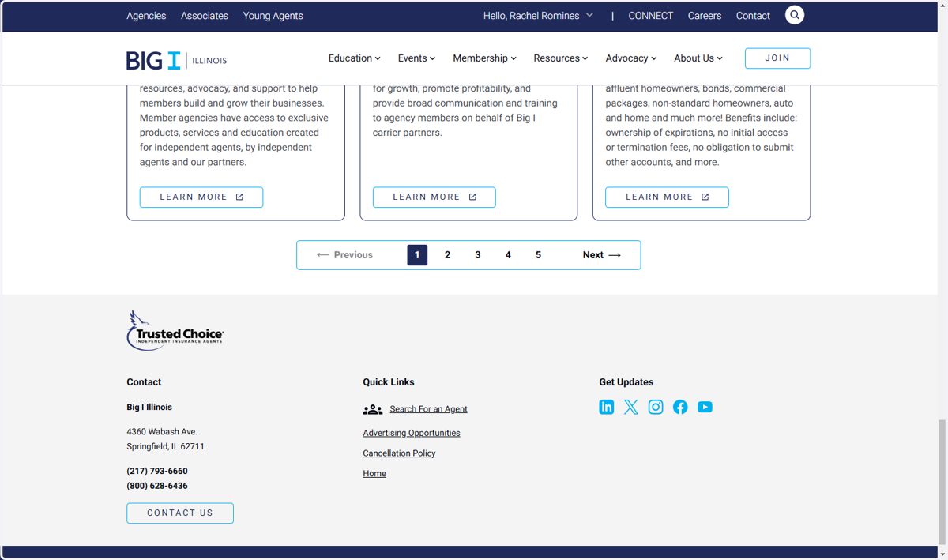Expand the Events dropdown menu
This screenshot has width=948, height=560.
[x=416, y=58]
